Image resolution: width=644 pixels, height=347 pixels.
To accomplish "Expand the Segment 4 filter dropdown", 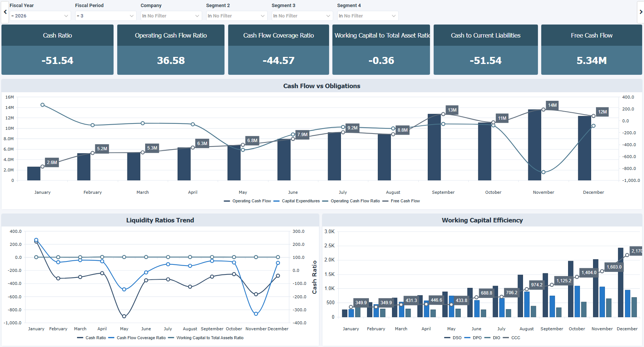I will (367, 16).
